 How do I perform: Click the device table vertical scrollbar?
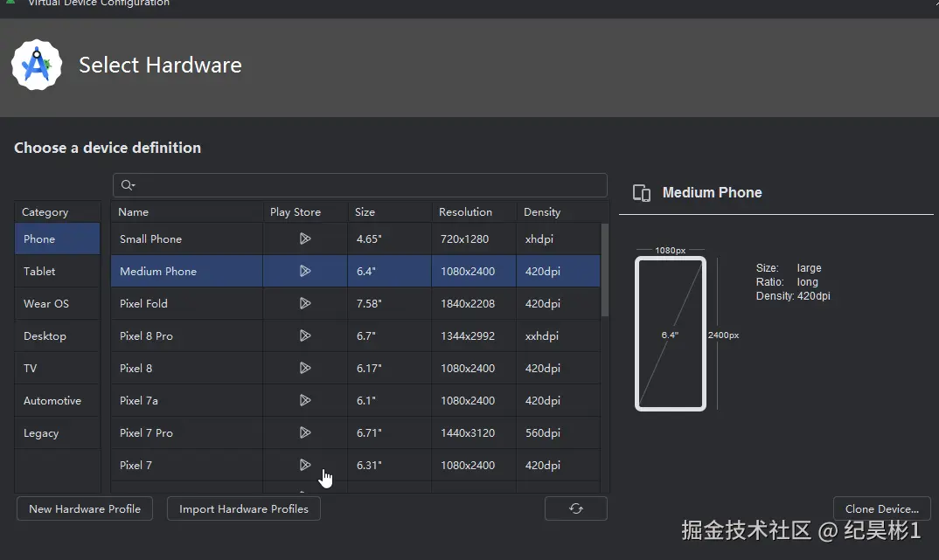click(605, 269)
